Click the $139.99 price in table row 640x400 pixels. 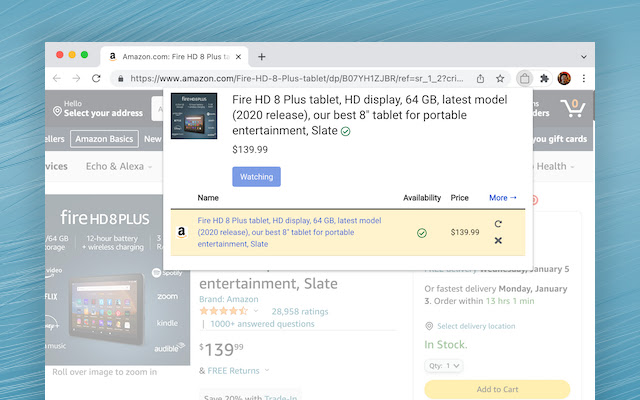(x=465, y=232)
